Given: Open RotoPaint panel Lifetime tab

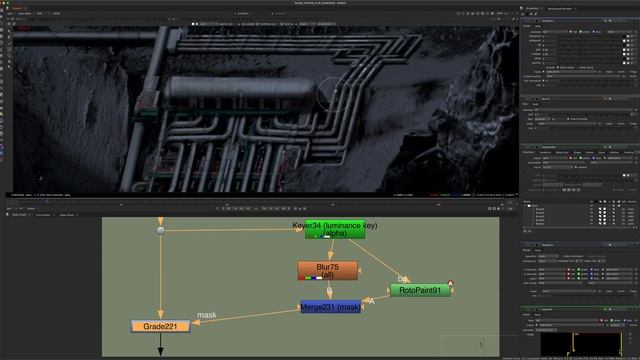Looking at the screenshot, I should click(x=614, y=152).
